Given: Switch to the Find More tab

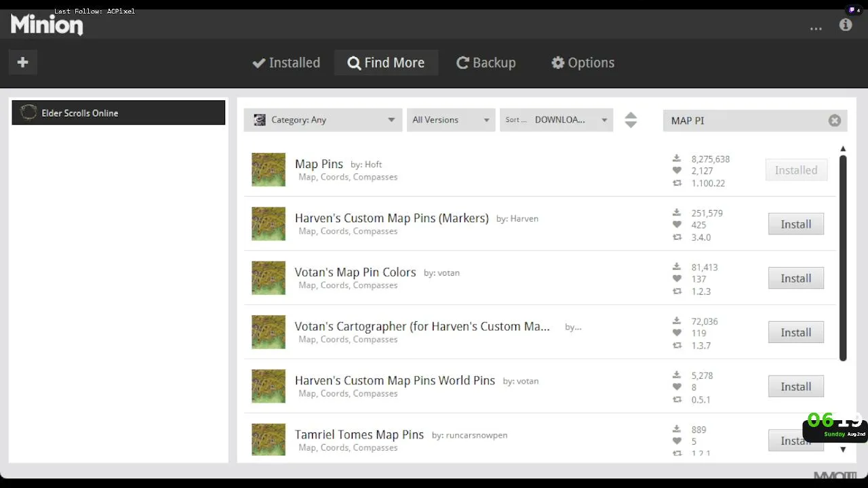Looking at the screenshot, I should tap(386, 62).
